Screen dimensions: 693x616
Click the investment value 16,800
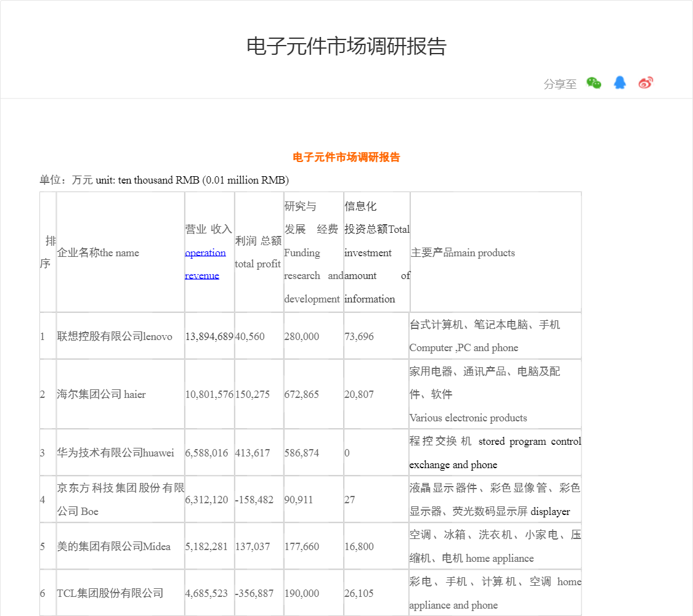tap(359, 546)
